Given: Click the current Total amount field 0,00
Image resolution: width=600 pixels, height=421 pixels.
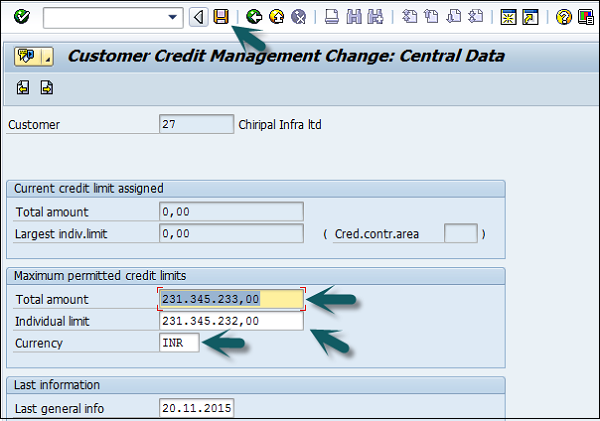Looking at the screenshot, I should pos(231,212).
